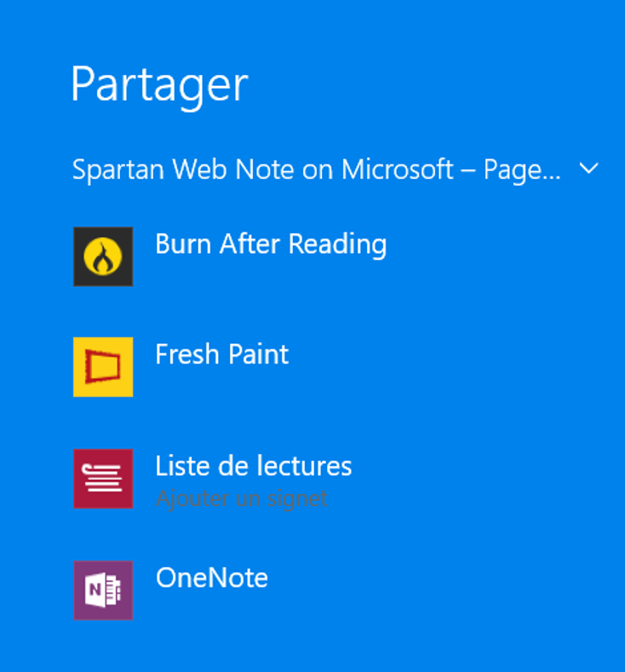The image size is (625, 672).
Task: Click the Partager heading
Action: coord(159,84)
